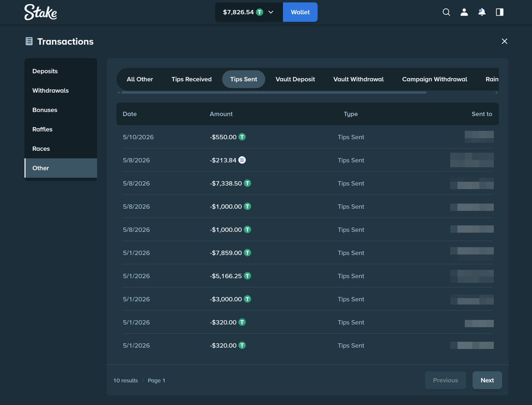Click the Transactions list icon
Viewport: 532px width, 405px height.
point(29,41)
